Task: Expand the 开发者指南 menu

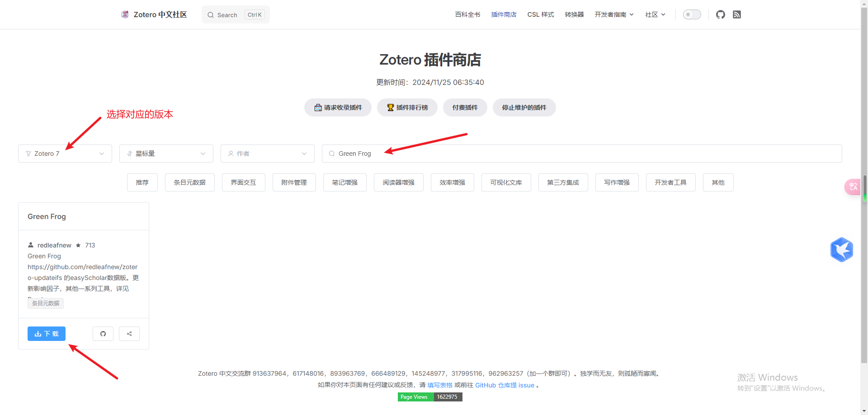Action: [614, 14]
